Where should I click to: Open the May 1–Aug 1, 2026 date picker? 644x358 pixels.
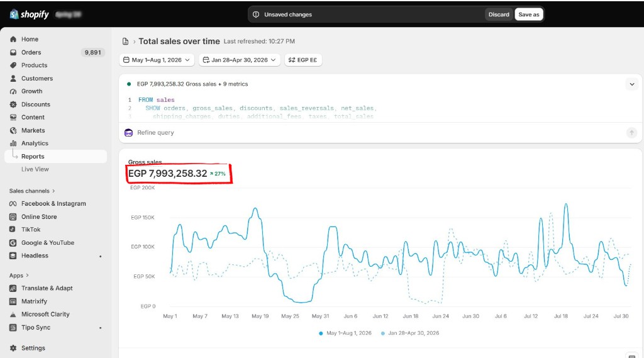tap(157, 60)
